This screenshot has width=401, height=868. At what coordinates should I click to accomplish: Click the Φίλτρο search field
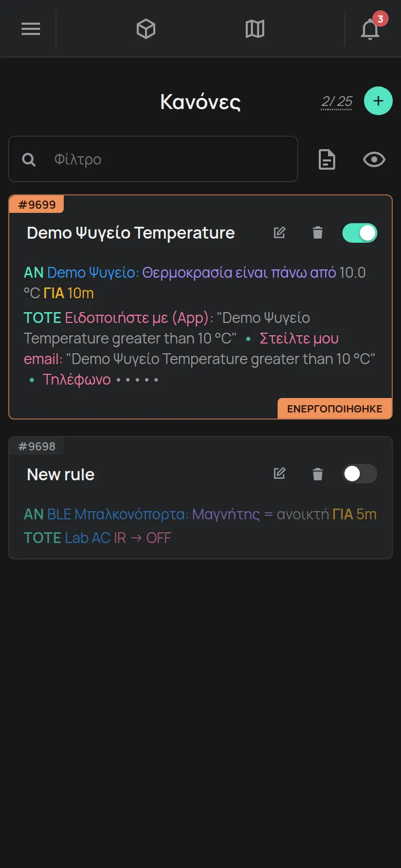[153, 159]
